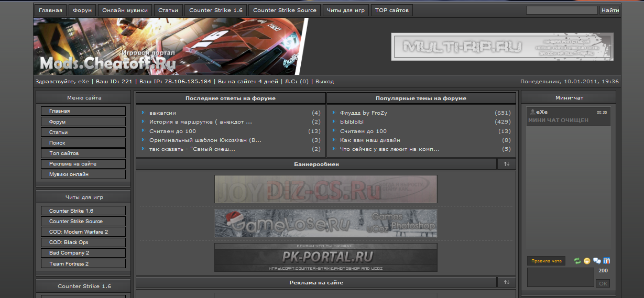Open the Форум top navigation tab

pos(82,10)
